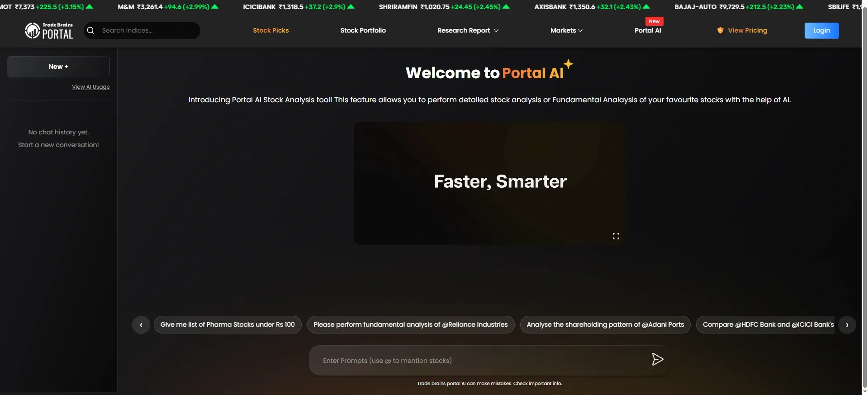Select the Adani Ports shareholding pattern prompt
The height and width of the screenshot is (395, 868).
click(605, 324)
